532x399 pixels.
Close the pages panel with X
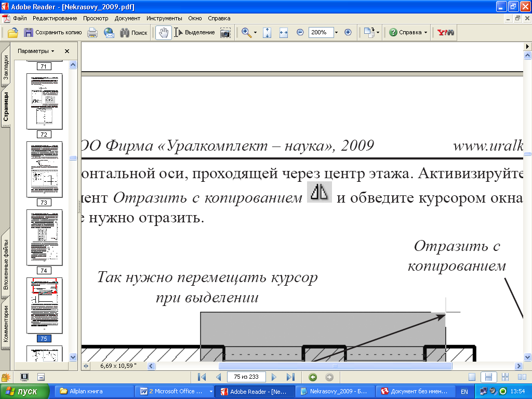pos(67,51)
